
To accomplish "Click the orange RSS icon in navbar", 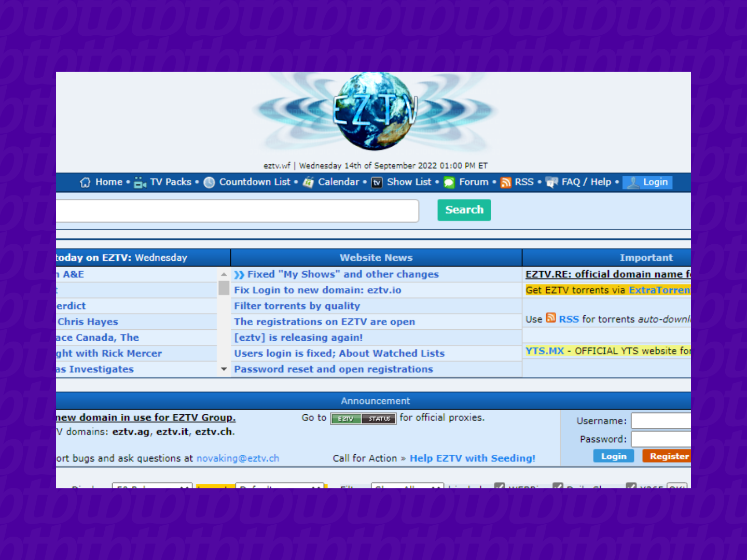I will pyautogui.click(x=506, y=183).
